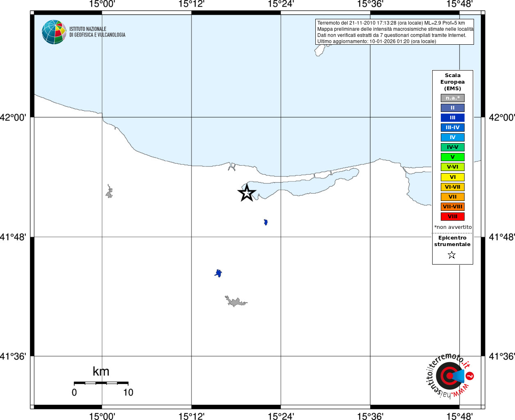Click the left 41°36' latitude label
Image resolution: width=515 pixels, height=420 pixels.
tap(13, 356)
